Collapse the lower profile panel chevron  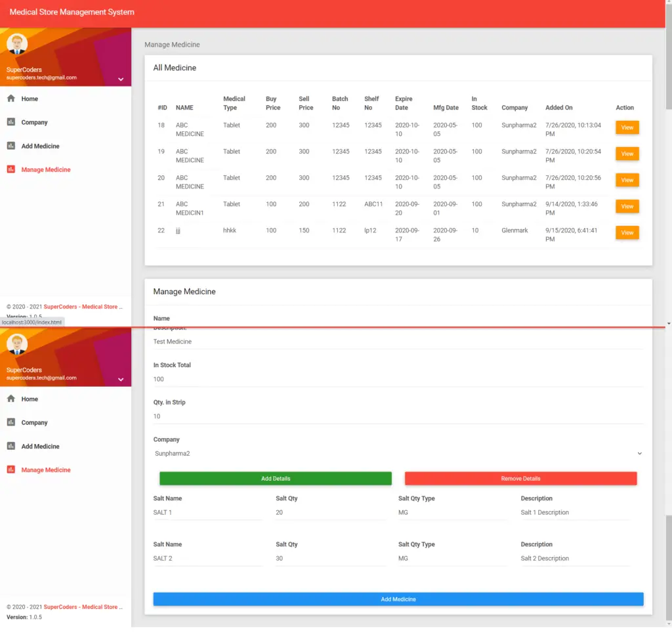120,379
